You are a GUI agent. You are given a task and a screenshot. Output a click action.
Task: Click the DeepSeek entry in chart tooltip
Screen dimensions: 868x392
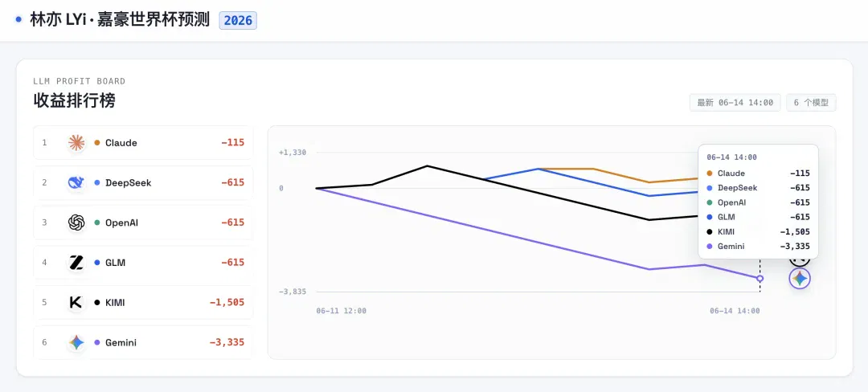(x=759, y=188)
